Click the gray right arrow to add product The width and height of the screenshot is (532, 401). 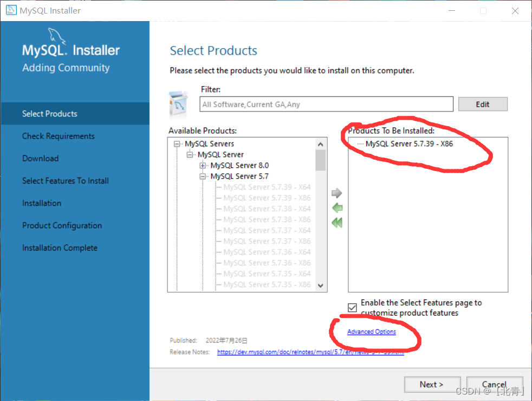click(x=336, y=193)
